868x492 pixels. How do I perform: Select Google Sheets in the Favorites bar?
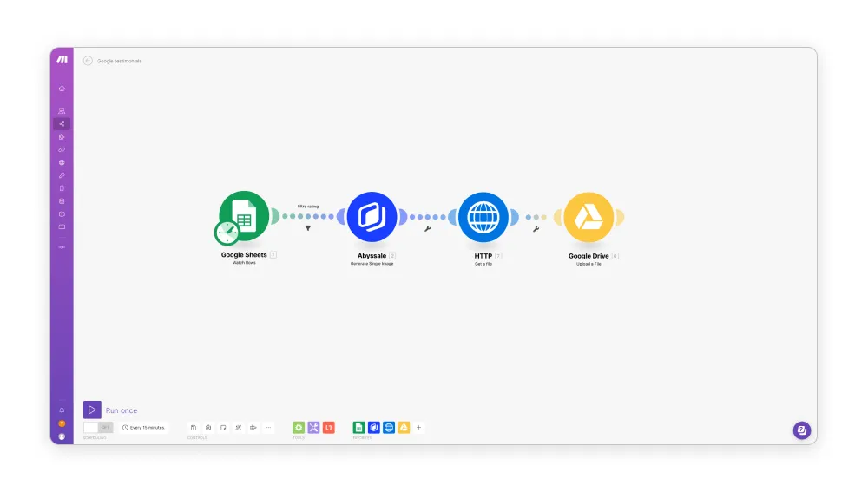point(358,427)
